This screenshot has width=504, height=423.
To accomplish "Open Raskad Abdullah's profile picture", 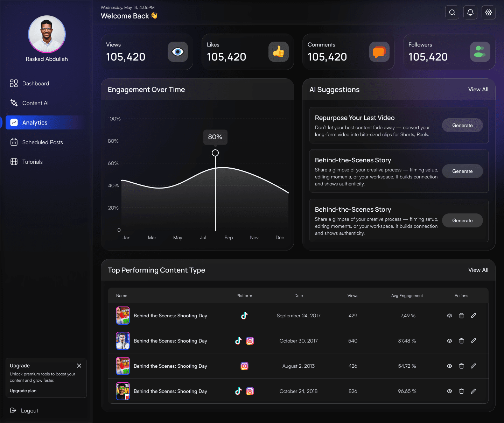I will tap(47, 34).
